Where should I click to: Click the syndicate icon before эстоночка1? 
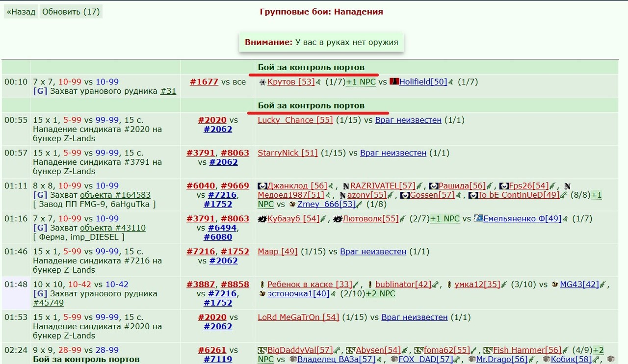tap(262, 294)
